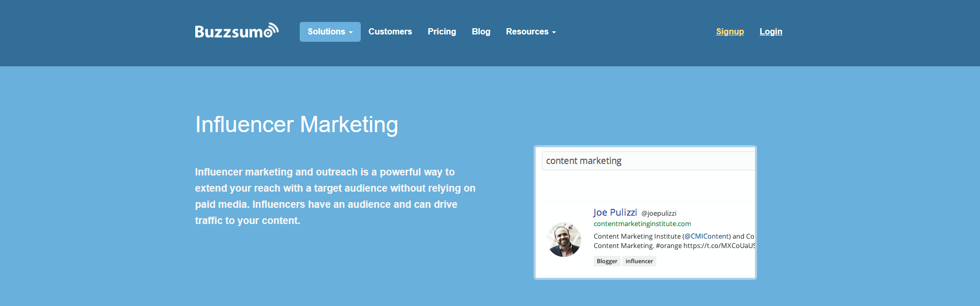
Task: Visit the Blog
Action: [481, 32]
